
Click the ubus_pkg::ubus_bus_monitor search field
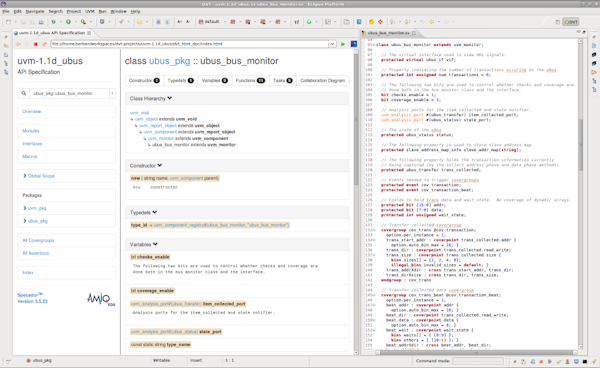69,93
